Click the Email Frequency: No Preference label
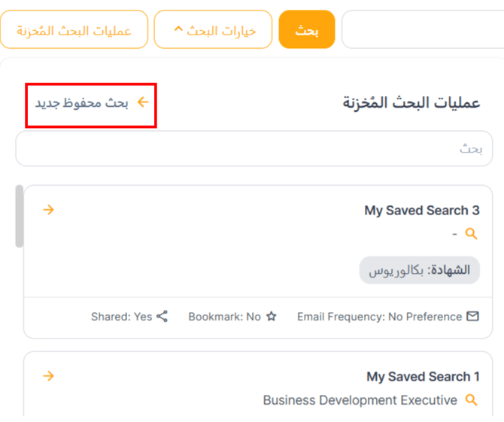Screen dimensions: 504x422 point(379,317)
